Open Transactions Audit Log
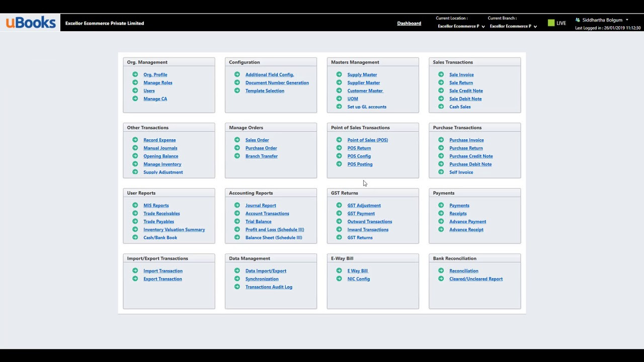This screenshot has width=644, height=362. pyautogui.click(x=269, y=287)
